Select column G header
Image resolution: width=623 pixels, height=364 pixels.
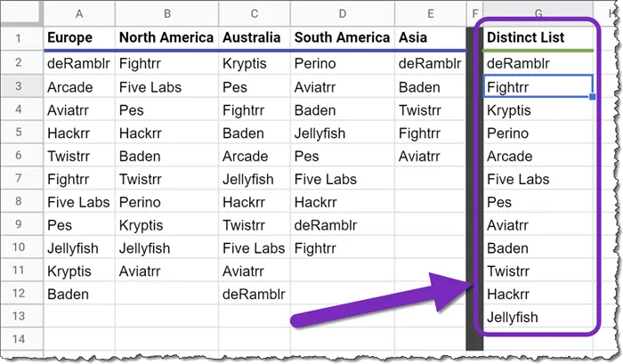click(x=538, y=12)
